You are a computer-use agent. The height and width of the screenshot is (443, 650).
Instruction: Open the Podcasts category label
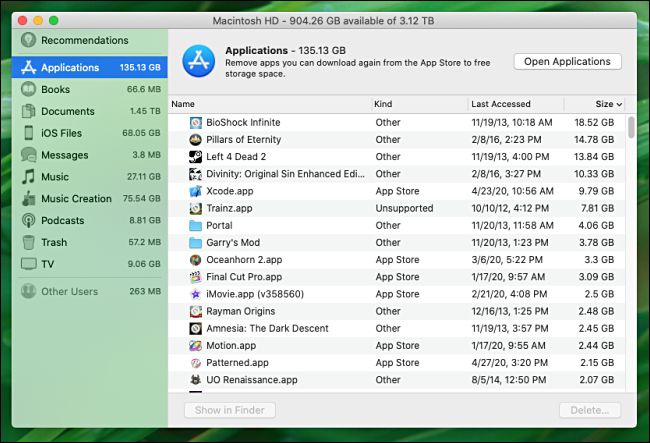(x=63, y=220)
